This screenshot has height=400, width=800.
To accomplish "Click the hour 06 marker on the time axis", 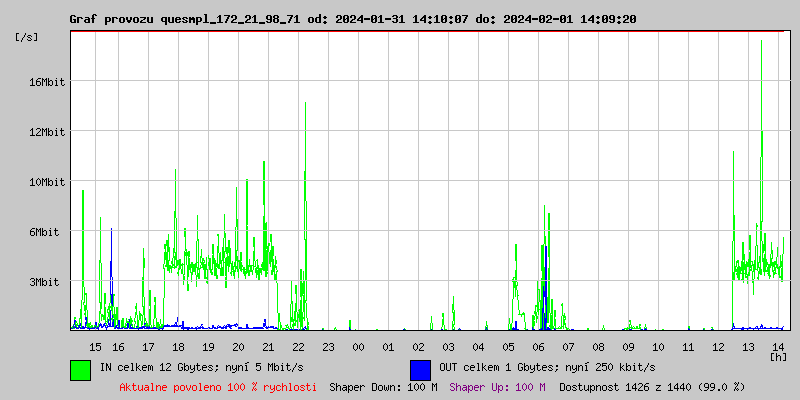I will [539, 346].
